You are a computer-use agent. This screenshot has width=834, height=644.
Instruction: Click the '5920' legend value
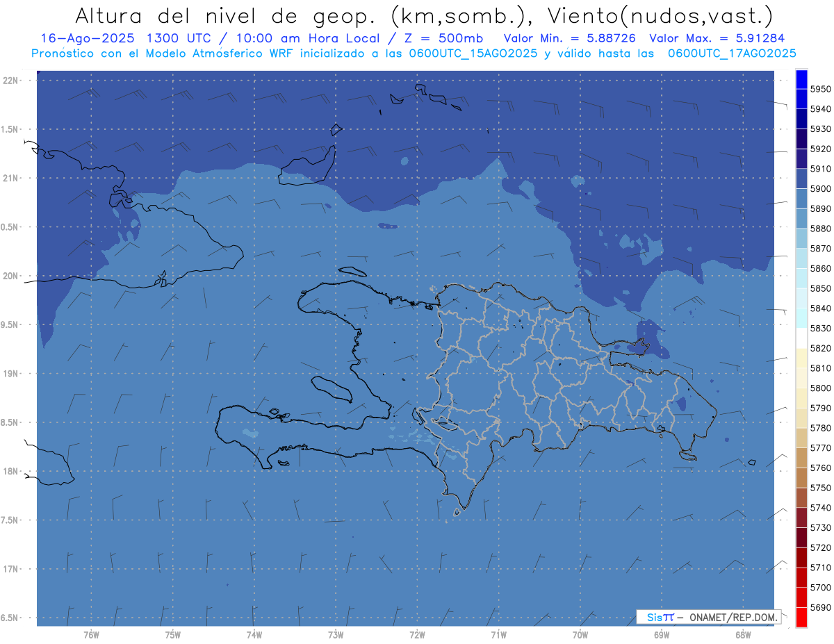(x=820, y=149)
